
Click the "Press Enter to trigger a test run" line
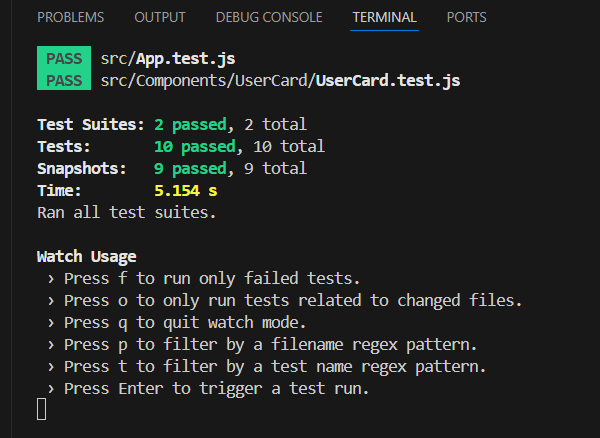coord(217,388)
